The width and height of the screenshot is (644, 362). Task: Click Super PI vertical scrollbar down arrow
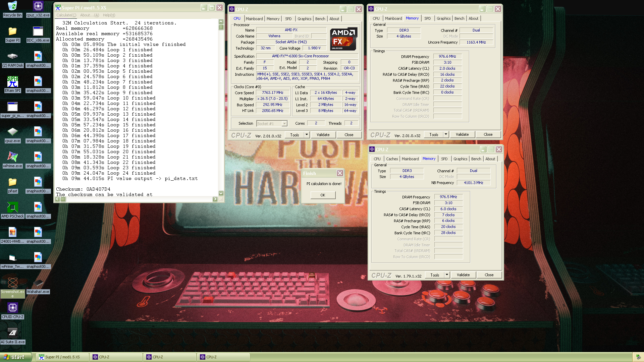(x=221, y=193)
